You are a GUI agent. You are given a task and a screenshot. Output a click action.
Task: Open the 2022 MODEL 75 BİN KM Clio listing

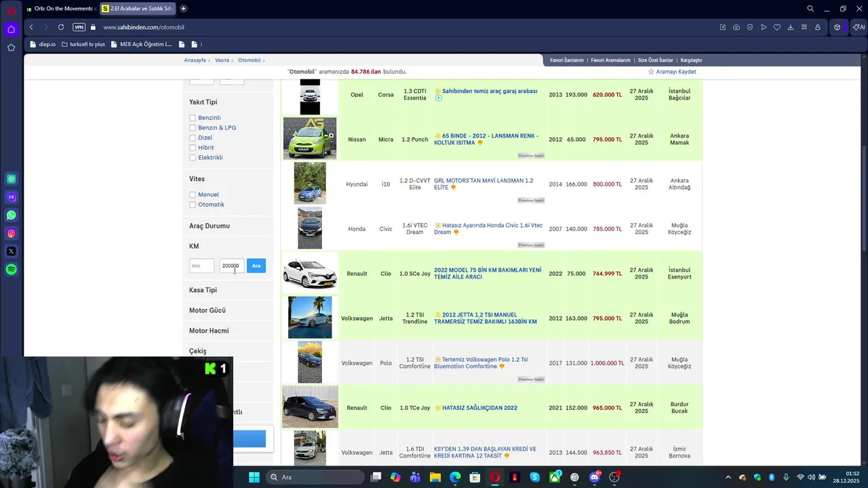click(488, 273)
